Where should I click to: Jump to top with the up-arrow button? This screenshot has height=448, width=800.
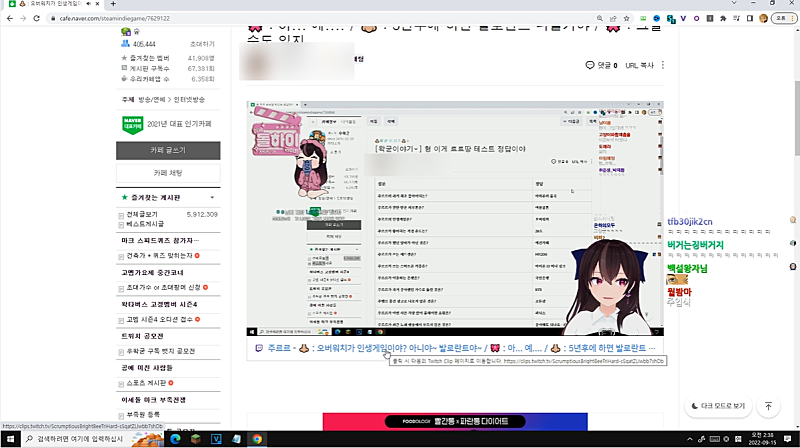pyautogui.click(x=768, y=406)
